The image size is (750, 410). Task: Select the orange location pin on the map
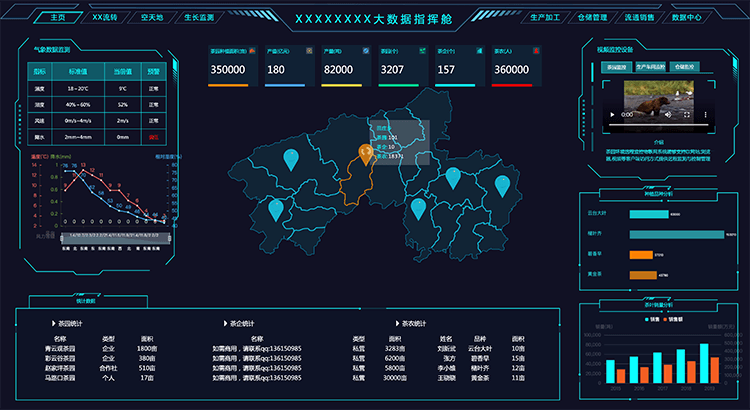click(366, 154)
